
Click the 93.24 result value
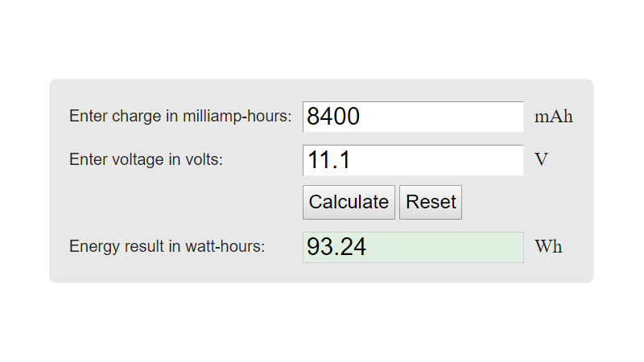coord(336,248)
